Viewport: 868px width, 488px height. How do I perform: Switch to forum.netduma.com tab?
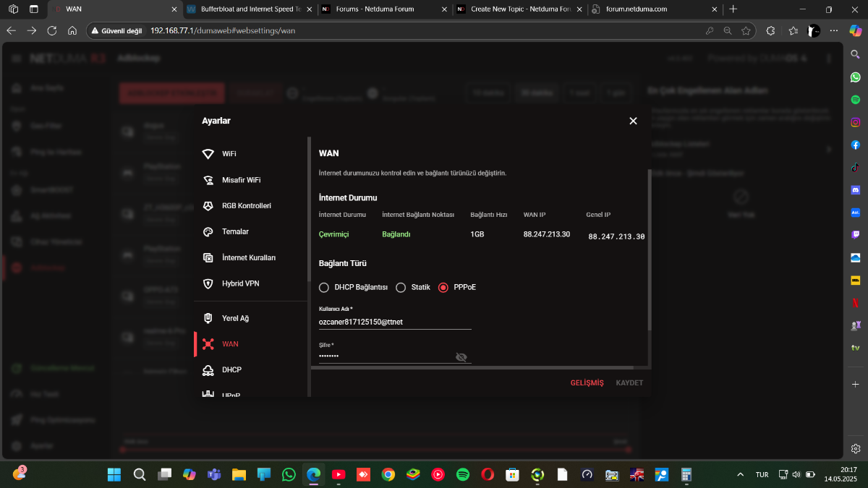(655, 9)
